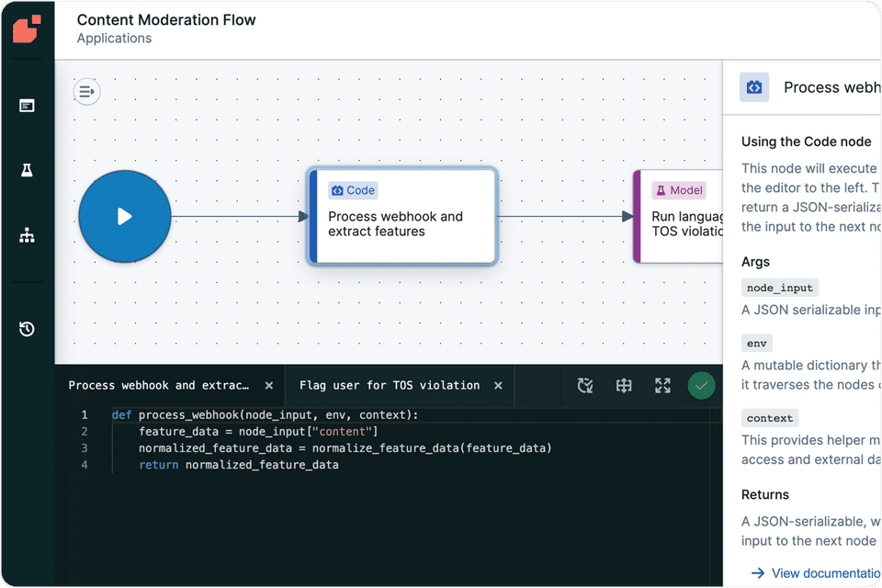This screenshot has height=588, width=882.
Task: Open the View documentation link
Action: tap(816, 572)
